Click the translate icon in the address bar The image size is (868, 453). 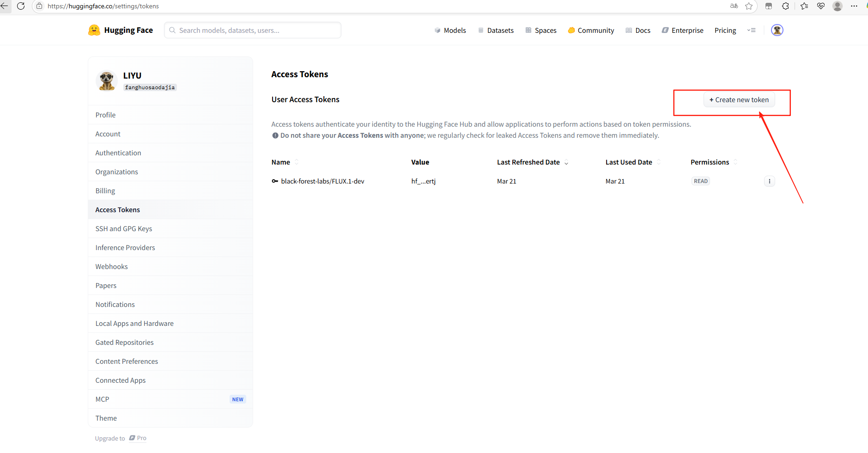pyautogui.click(x=734, y=6)
